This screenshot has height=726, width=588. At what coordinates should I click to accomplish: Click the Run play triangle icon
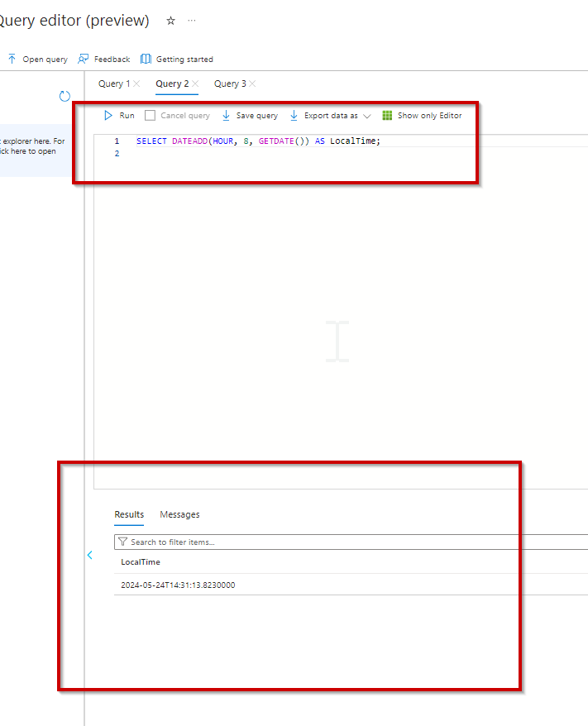tap(108, 115)
